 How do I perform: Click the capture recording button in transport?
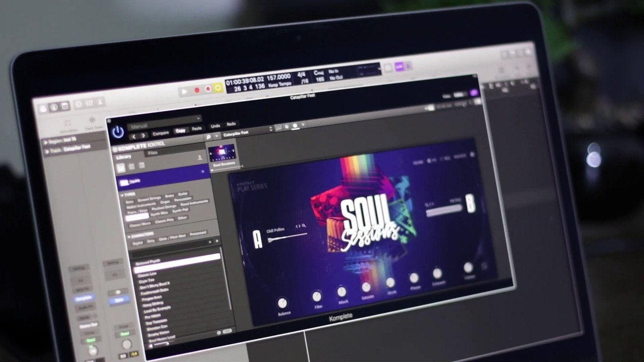[x=207, y=89]
